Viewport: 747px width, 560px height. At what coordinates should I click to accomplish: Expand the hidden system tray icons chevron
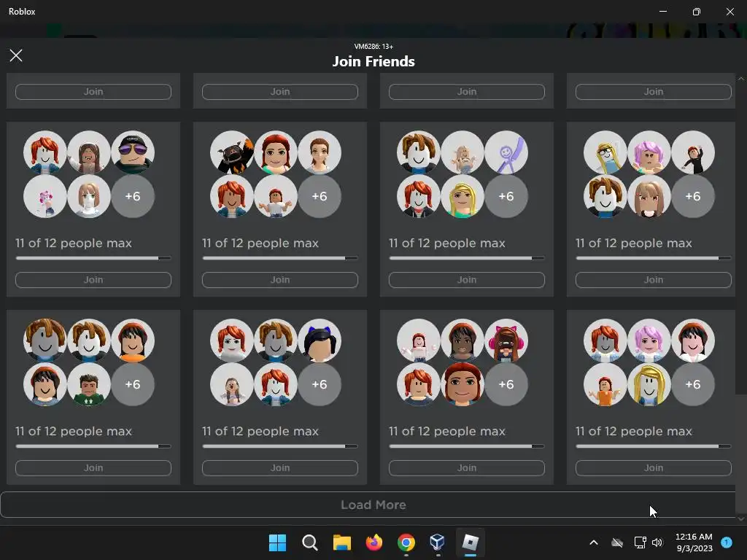(594, 542)
